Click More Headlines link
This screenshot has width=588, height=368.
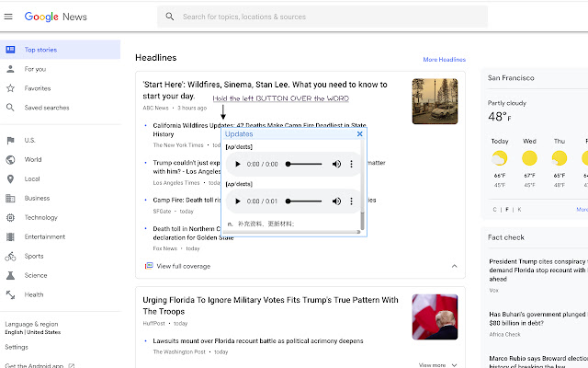445,59
